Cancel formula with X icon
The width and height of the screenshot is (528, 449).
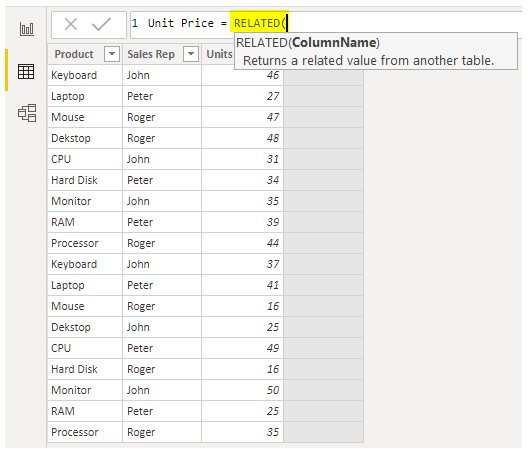(71, 24)
